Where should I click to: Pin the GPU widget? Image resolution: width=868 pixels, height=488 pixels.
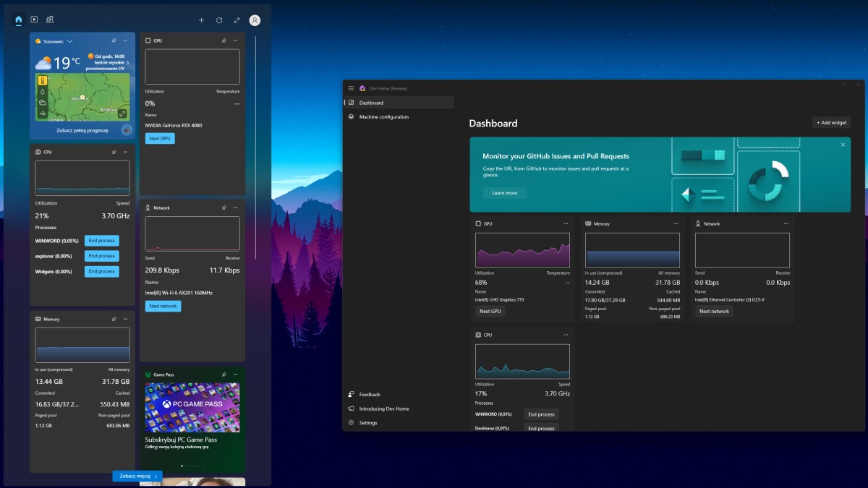tap(224, 40)
